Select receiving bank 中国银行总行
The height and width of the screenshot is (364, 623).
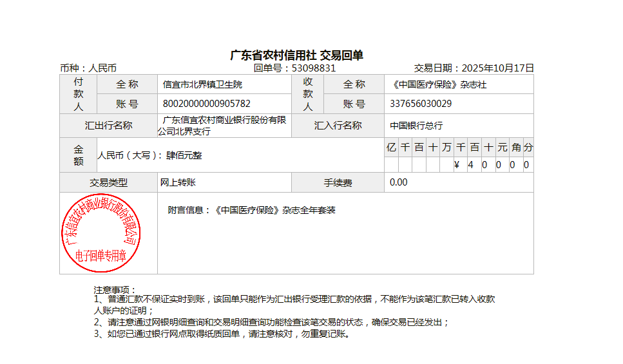(416, 126)
